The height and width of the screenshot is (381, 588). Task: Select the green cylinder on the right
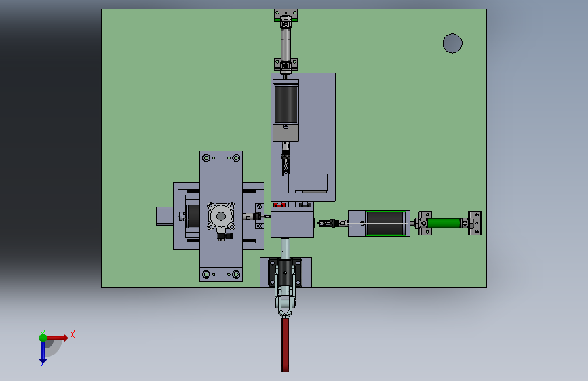point(444,223)
